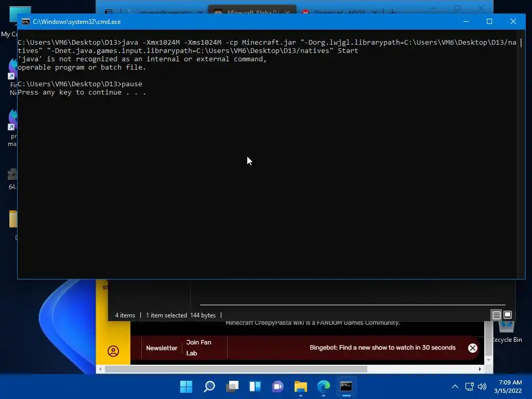Open taskbar Search magnifier
The image size is (532, 399).
pos(209,387)
